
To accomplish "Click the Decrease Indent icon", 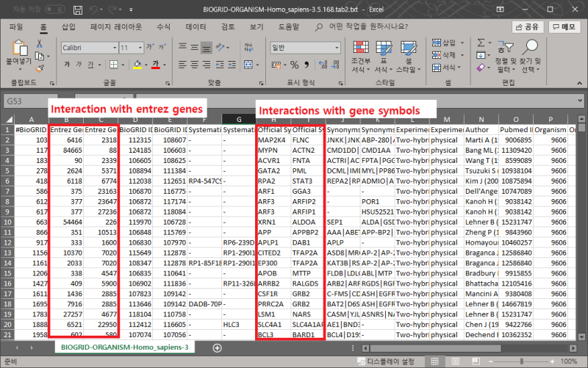I will (x=220, y=65).
